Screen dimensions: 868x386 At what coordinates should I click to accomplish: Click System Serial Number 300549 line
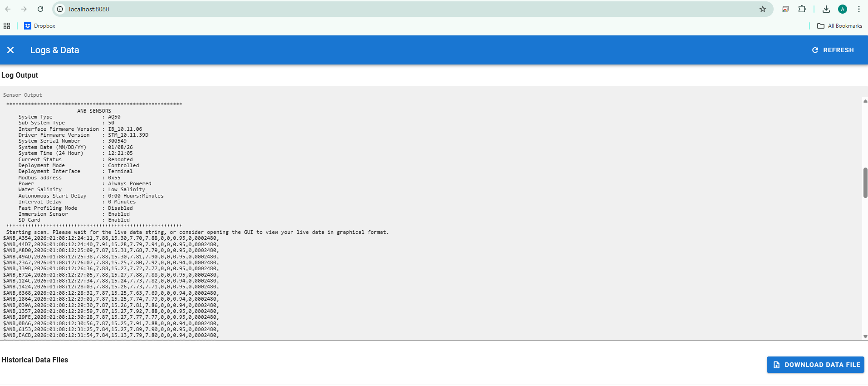point(73,141)
